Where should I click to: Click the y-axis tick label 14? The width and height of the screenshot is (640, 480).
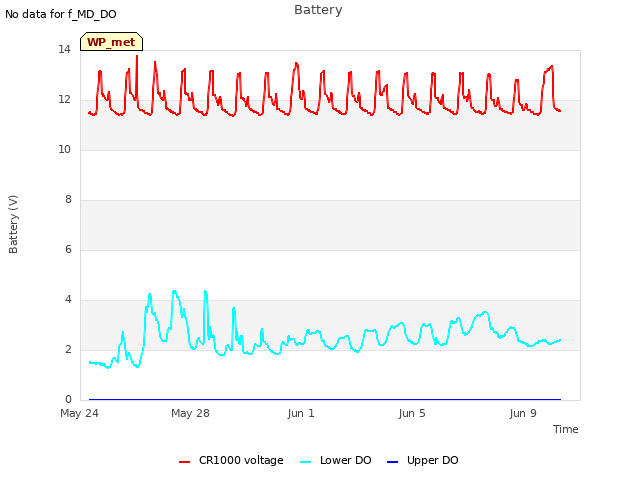point(64,50)
